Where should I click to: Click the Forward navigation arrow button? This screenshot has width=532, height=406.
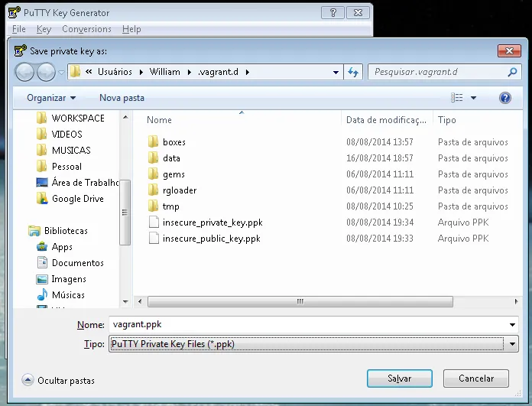46,72
